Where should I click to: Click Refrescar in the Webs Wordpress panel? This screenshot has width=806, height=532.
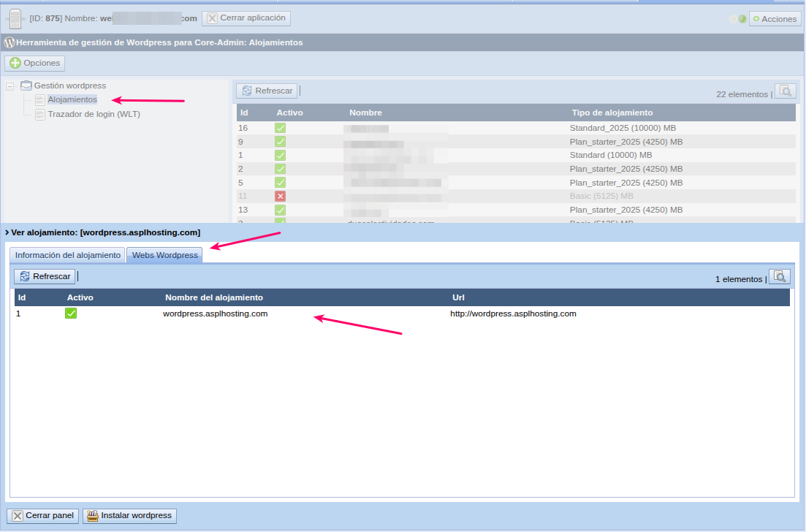pyautogui.click(x=45, y=276)
